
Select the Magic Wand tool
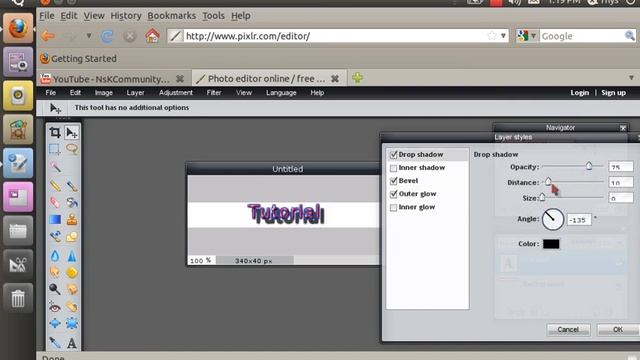(55, 166)
